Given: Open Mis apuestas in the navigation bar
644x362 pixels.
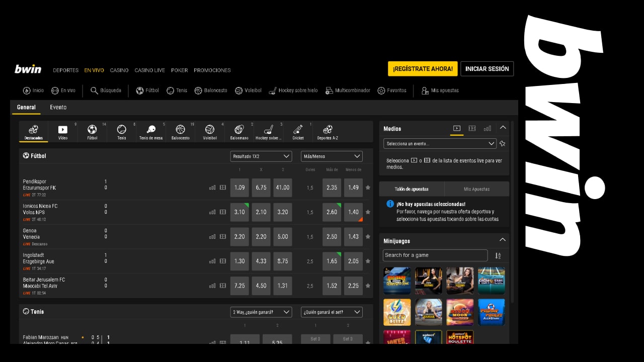Looking at the screenshot, I should pos(439,90).
